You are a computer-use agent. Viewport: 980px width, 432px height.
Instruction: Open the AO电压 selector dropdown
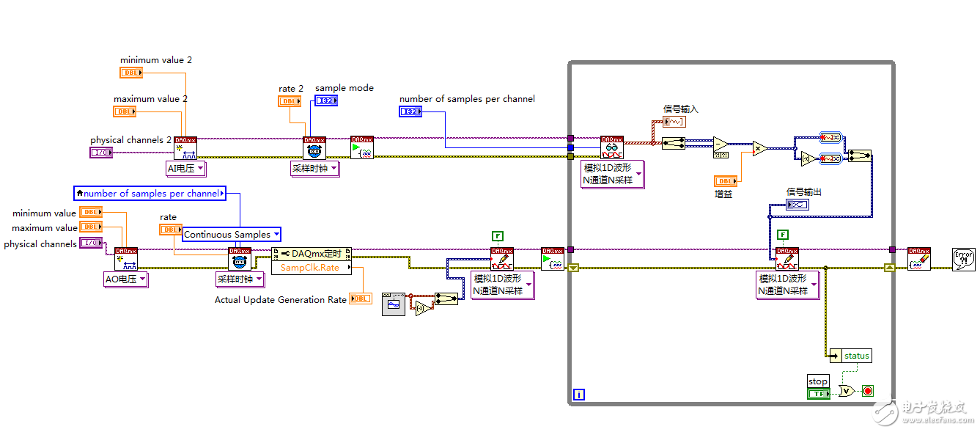[x=127, y=279]
